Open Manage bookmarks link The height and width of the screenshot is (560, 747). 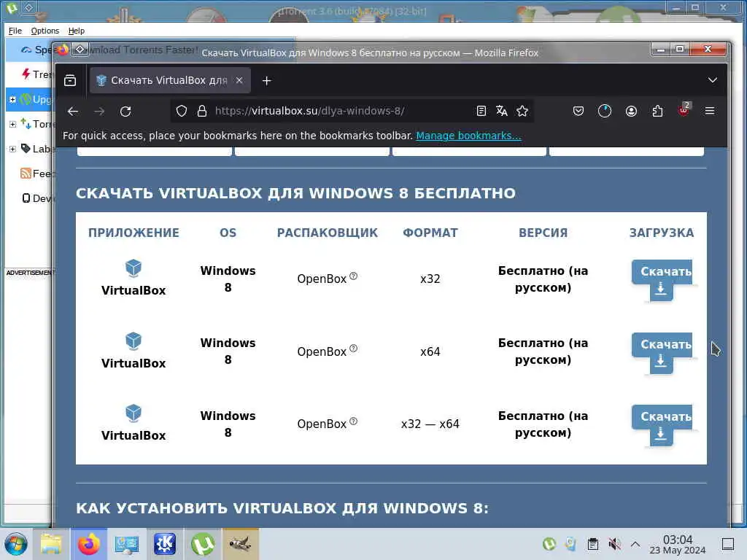tap(469, 136)
